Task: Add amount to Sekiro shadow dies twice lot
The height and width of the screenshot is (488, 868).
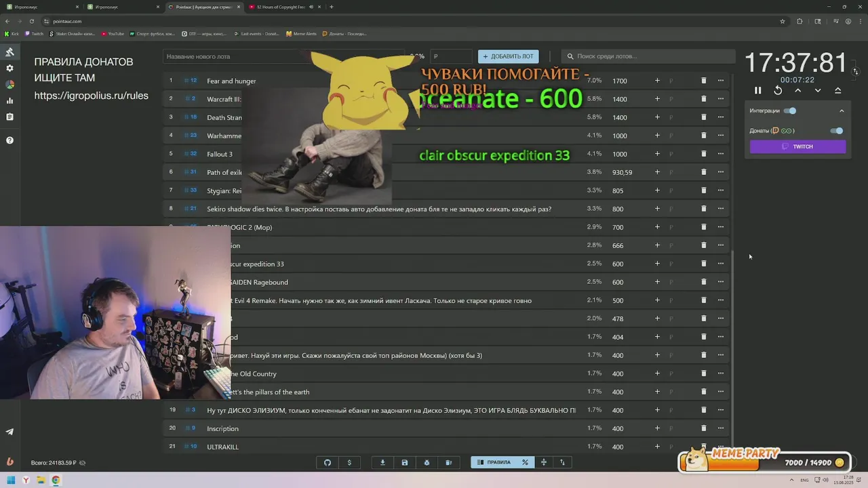Action: (x=657, y=209)
